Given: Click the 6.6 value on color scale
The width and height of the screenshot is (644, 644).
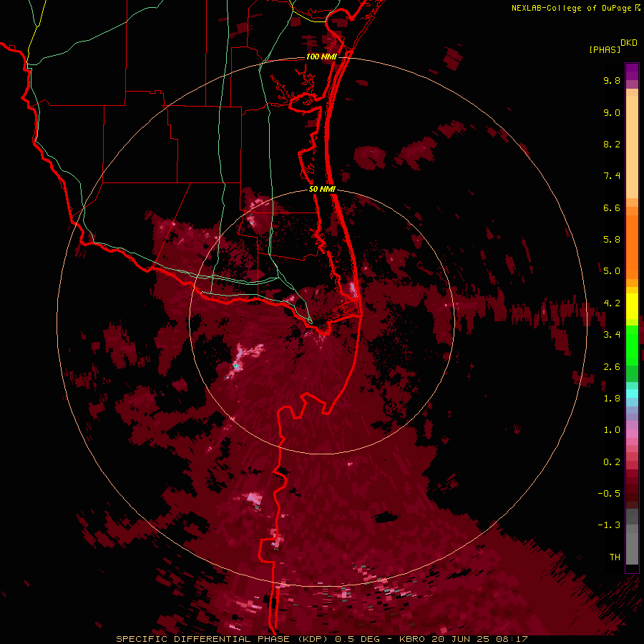Looking at the screenshot, I should click(x=612, y=208).
